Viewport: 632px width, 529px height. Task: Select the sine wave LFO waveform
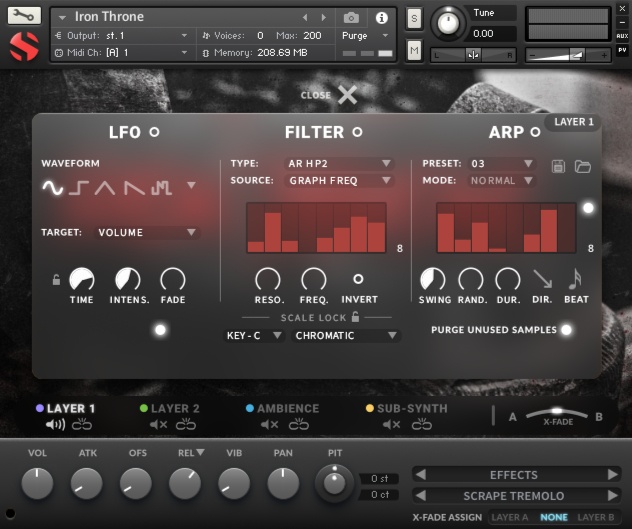pyautogui.click(x=52, y=187)
